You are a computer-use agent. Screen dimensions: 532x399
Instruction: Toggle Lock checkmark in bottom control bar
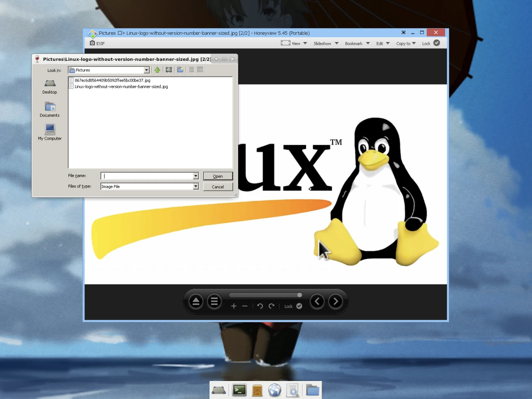tap(299, 306)
